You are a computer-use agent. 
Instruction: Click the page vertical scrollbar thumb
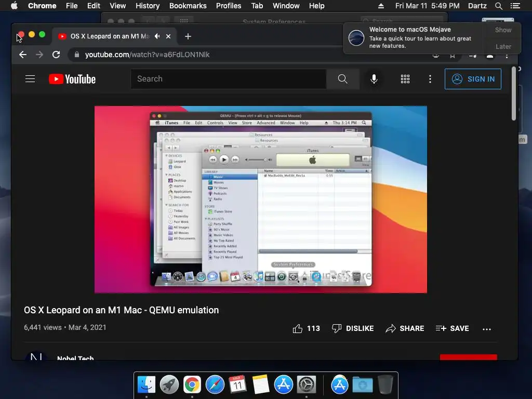(514, 94)
